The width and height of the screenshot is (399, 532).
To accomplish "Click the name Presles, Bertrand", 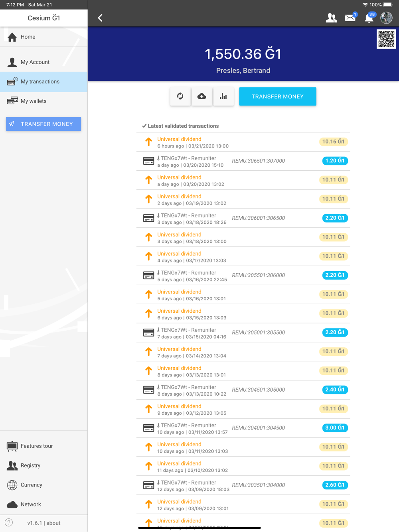I will [243, 71].
